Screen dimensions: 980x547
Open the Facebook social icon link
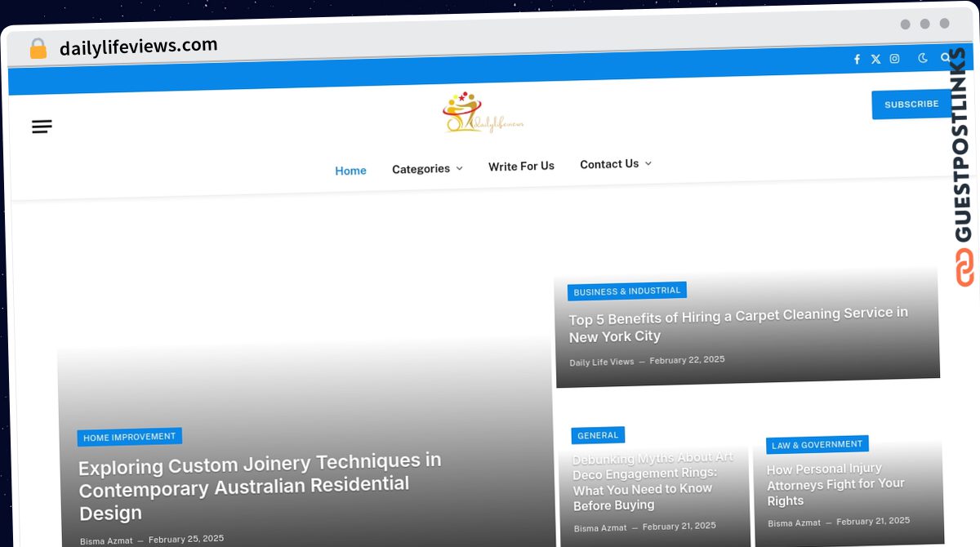tap(857, 60)
